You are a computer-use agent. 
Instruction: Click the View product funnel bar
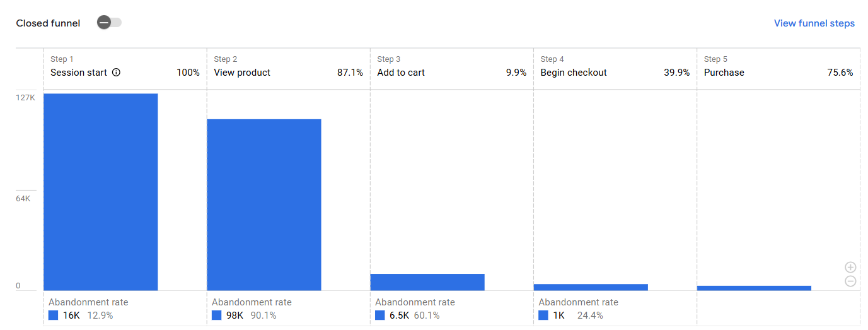pyautogui.click(x=263, y=204)
